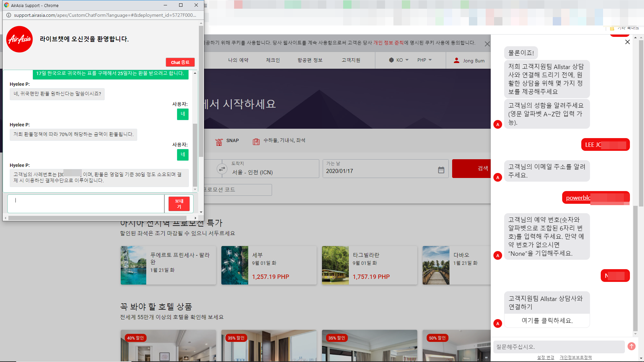Close the chatbot side panel X
This screenshot has width=644, height=362.
[x=627, y=42]
